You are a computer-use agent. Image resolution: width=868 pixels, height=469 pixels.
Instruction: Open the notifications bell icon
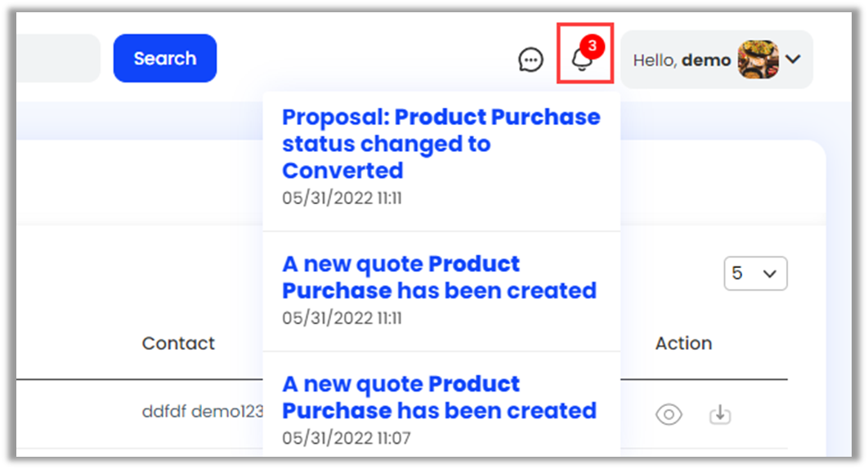click(x=582, y=60)
